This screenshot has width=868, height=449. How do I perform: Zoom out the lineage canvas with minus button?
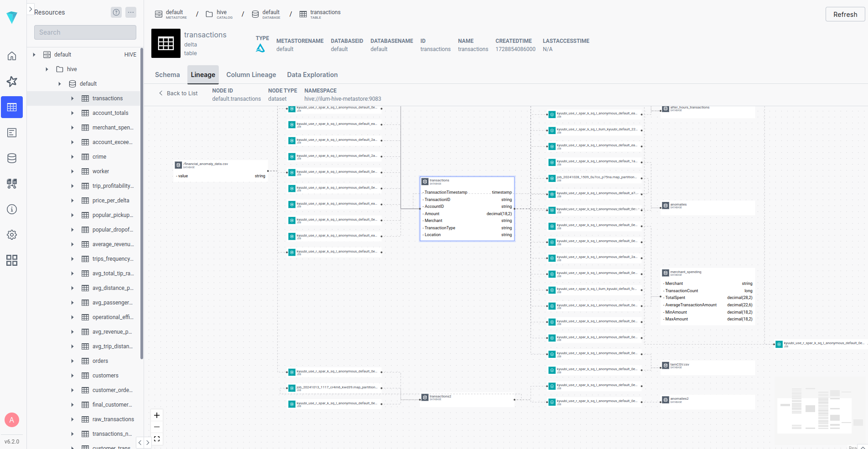[156, 427]
